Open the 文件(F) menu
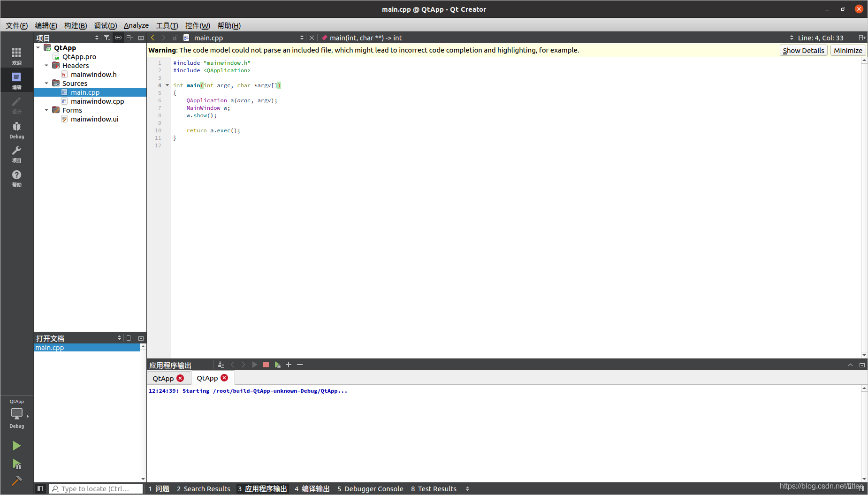 pyautogui.click(x=17, y=25)
